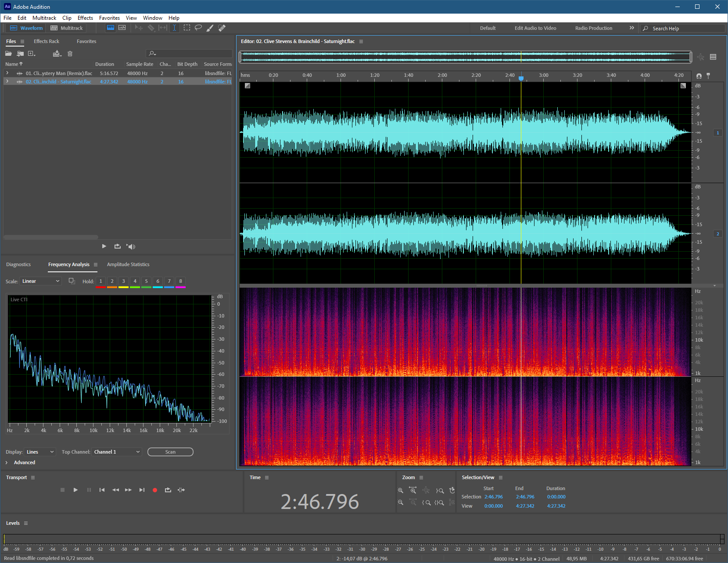Click the Rewind transport button
Image resolution: width=728 pixels, height=563 pixels.
point(115,490)
